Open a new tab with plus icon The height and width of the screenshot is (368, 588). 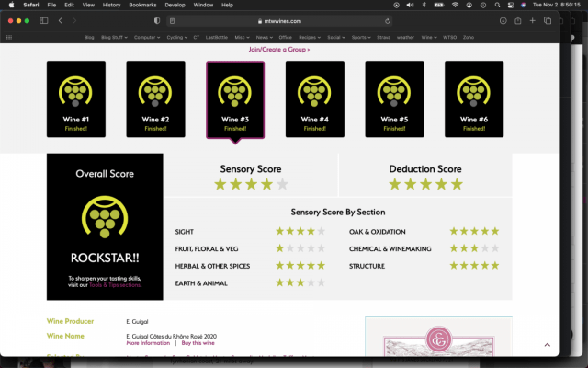pos(534,20)
